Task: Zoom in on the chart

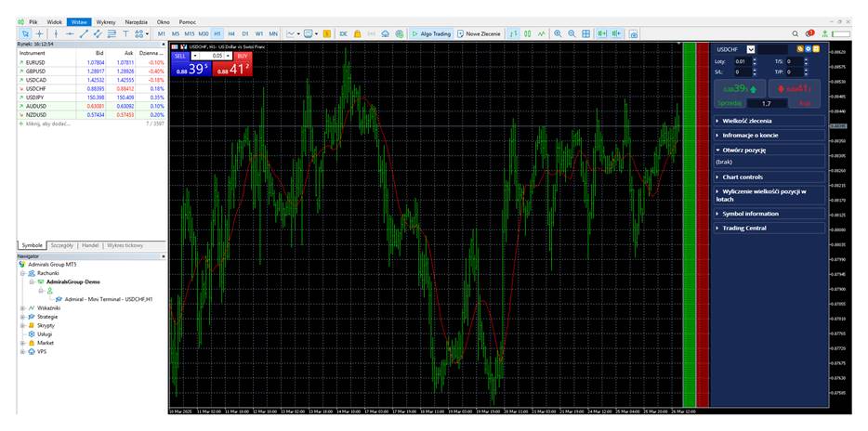Action: (558, 33)
